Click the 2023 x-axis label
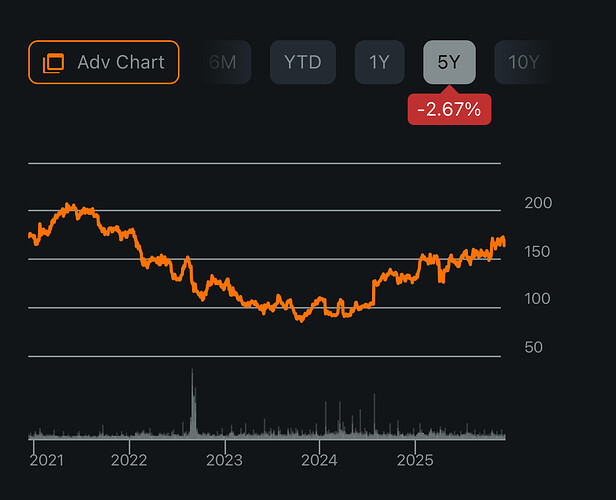 tap(224, 460)
